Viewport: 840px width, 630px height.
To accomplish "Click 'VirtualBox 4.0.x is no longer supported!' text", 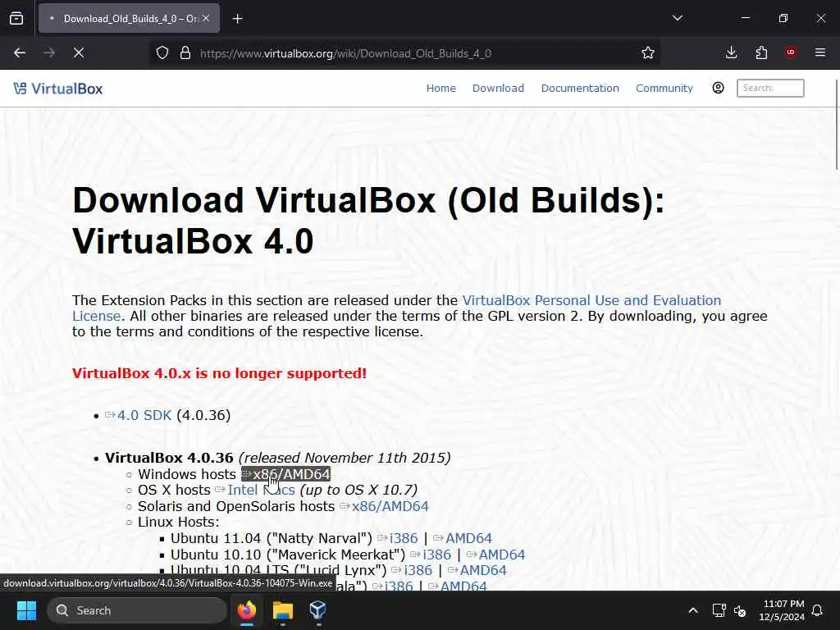I will [220, 373].
